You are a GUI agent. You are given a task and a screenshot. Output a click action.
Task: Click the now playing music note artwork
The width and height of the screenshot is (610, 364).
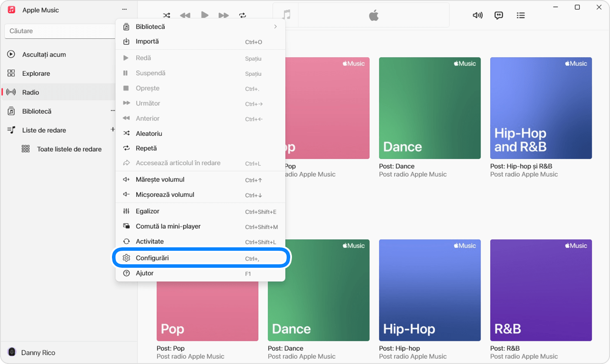pyautogui.click(x=286, y=15)
